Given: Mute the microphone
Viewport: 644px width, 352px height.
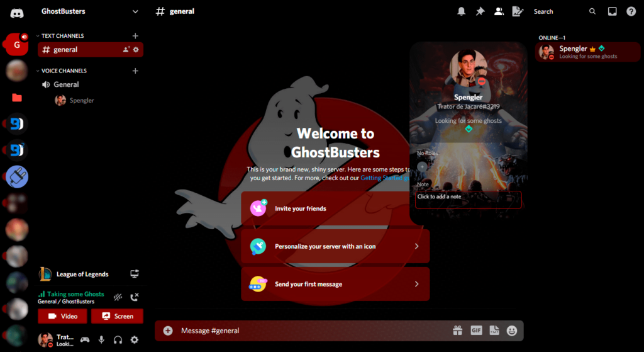Looking at the screenshot, I should tap(101, 339).
